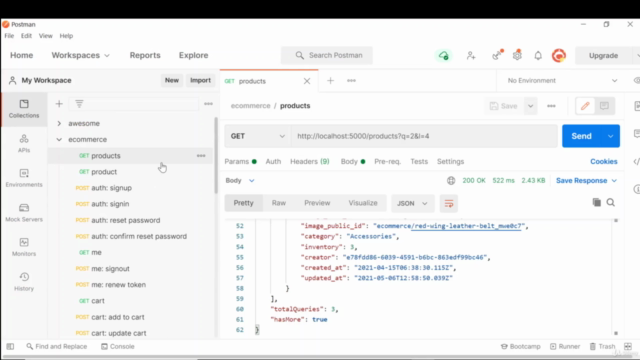Open the response Body dropdown
Screen dimensions: 640x360
(240, 180)
